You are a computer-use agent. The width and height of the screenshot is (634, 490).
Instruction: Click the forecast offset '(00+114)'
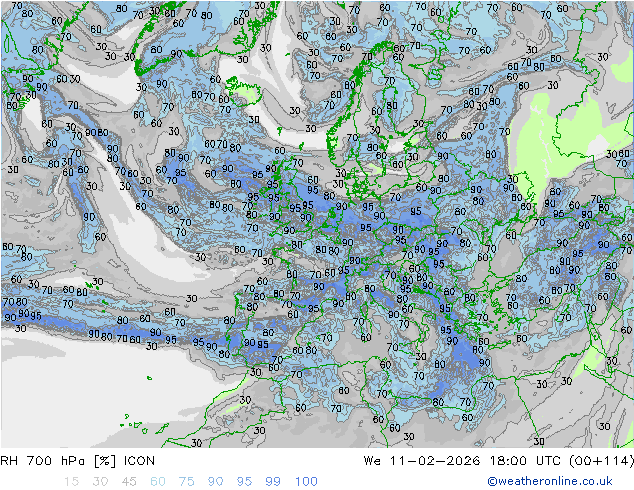coord(601,461)
